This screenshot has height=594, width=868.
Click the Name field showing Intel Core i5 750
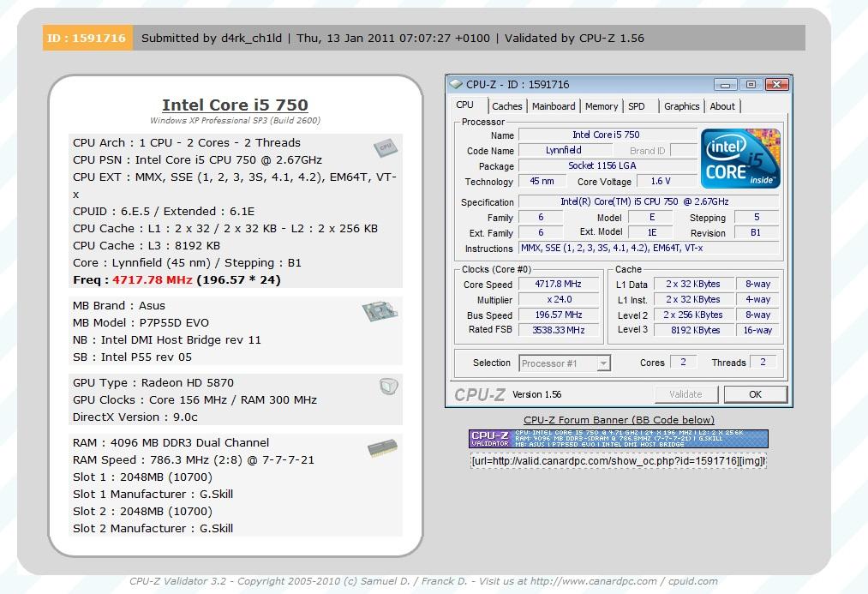point(608,135)
